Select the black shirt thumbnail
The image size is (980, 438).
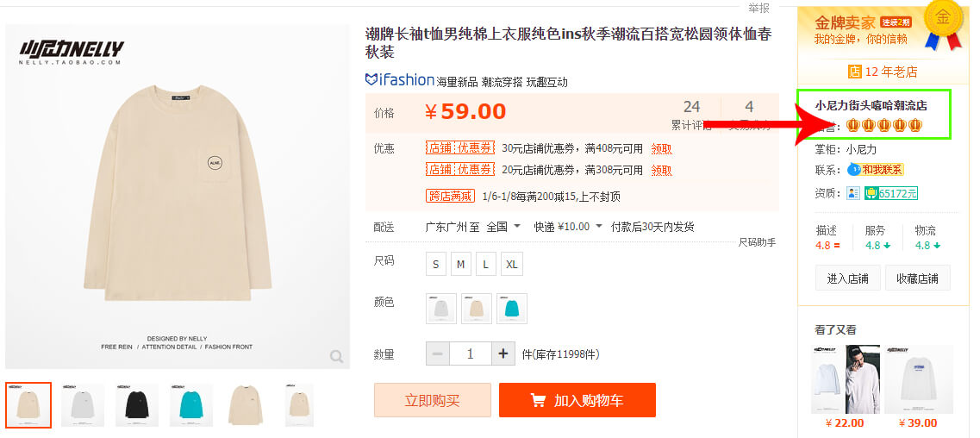(136, 405)
